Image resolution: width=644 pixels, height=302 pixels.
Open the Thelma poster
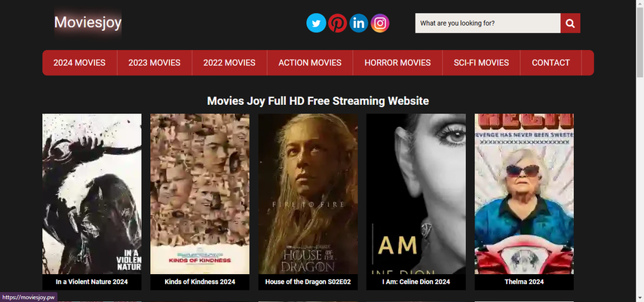[524, 194]
